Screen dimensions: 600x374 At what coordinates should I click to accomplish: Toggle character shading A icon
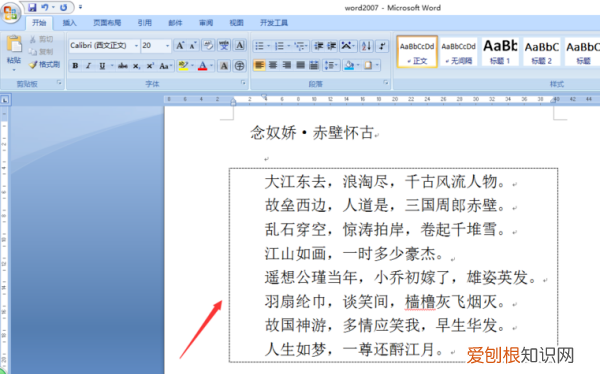224,66
